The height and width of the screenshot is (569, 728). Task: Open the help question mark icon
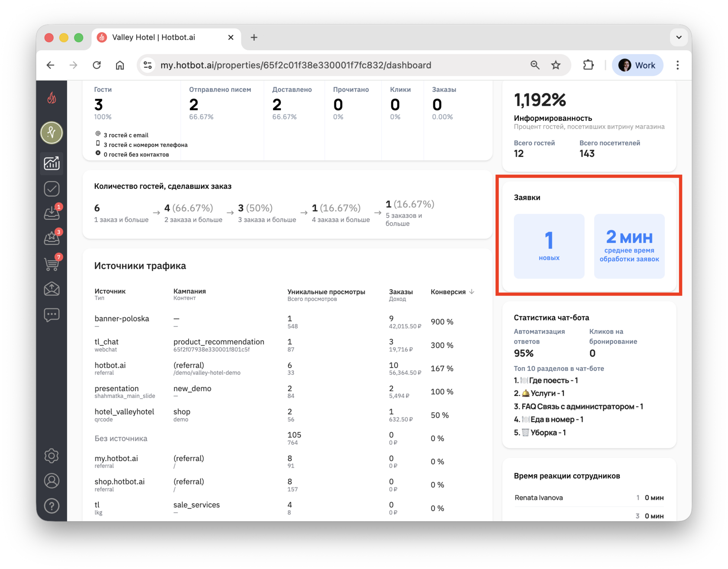pyautogui.click(x=52, y=506)
